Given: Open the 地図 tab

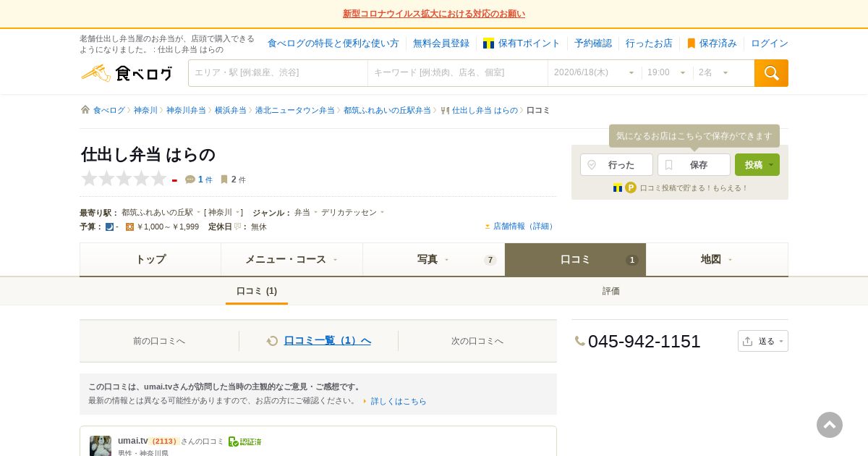Looking at the screenshot, I should point(717,259).
